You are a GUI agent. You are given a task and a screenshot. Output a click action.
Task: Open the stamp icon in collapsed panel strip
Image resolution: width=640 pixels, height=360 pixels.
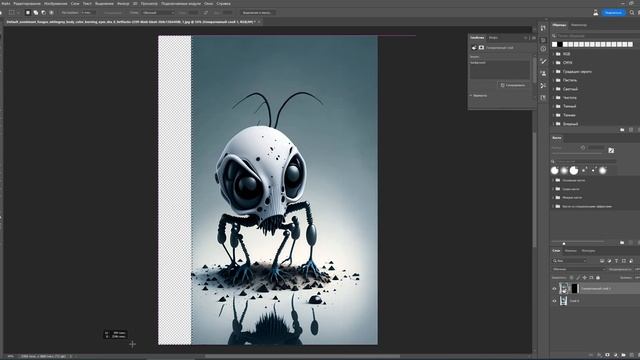[x=543, y=73]
